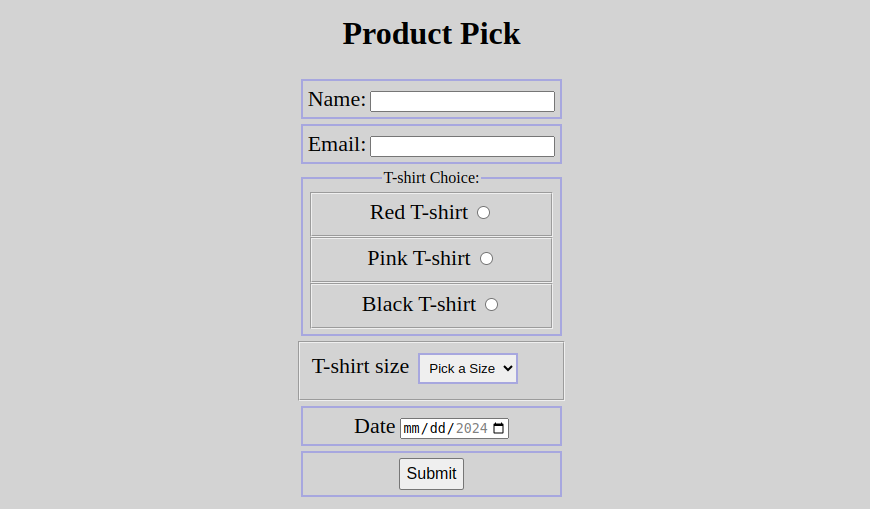Viewport: 870px width, 509px height.
Task: Select the year 2024 segment in date field
Action: (x=471, y=428)
